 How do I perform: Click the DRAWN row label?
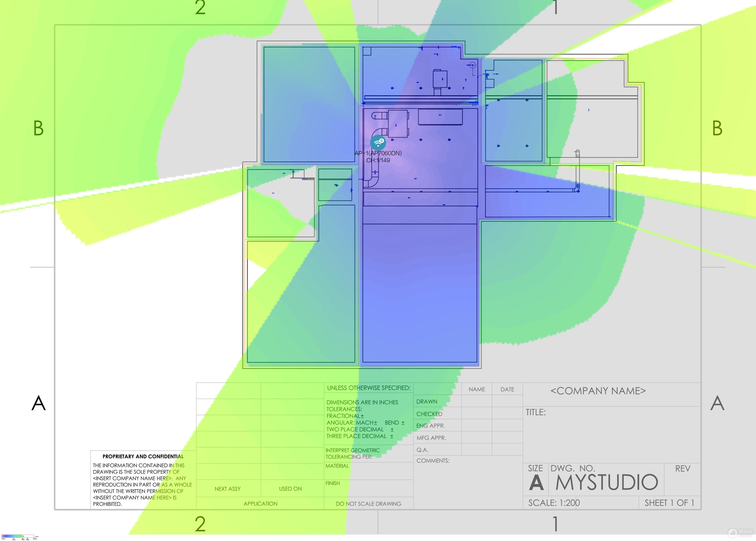[426, 402]
